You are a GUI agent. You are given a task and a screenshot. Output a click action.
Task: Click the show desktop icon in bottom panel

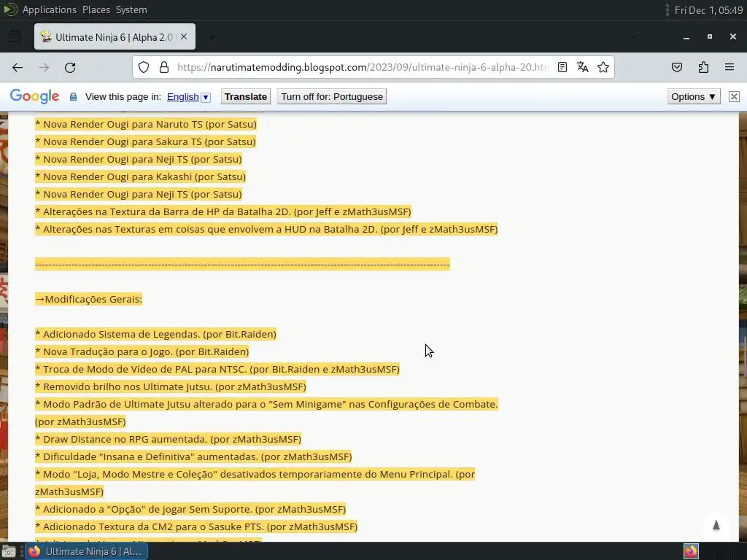[x=9, y=551]
